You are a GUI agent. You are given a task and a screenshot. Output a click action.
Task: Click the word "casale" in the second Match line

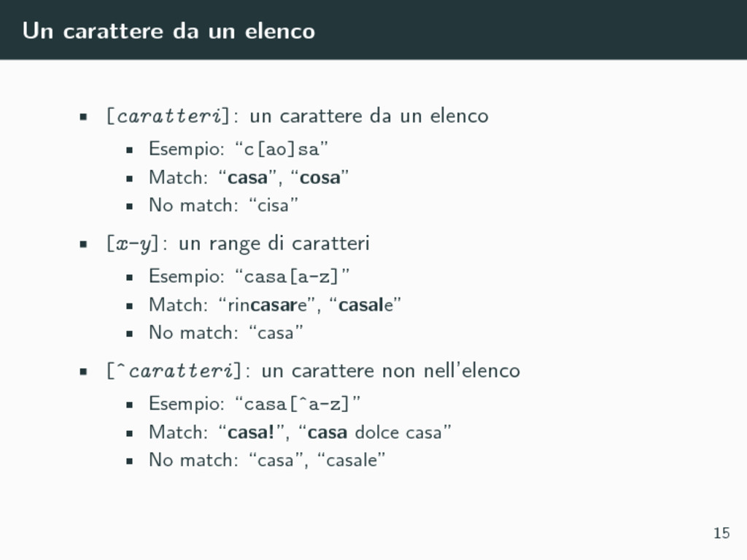coord(366,306)
